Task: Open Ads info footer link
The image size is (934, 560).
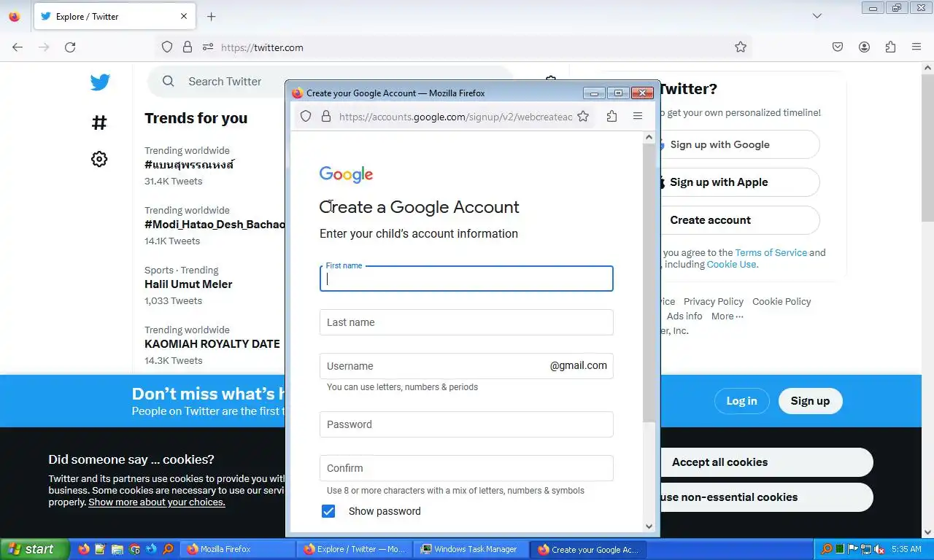Action: click(x=684, y=316)
